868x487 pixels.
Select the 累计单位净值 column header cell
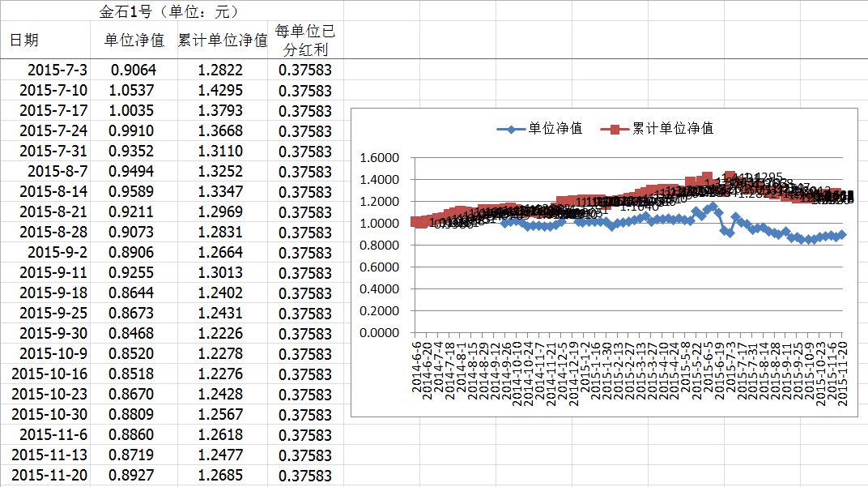click(223, 41)
